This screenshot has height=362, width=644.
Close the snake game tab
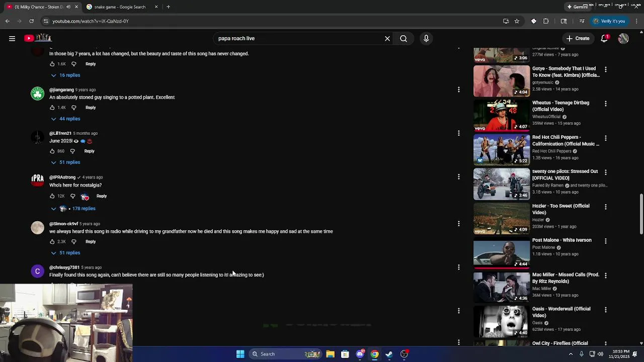pyautogui.click(x=156, y=7)
